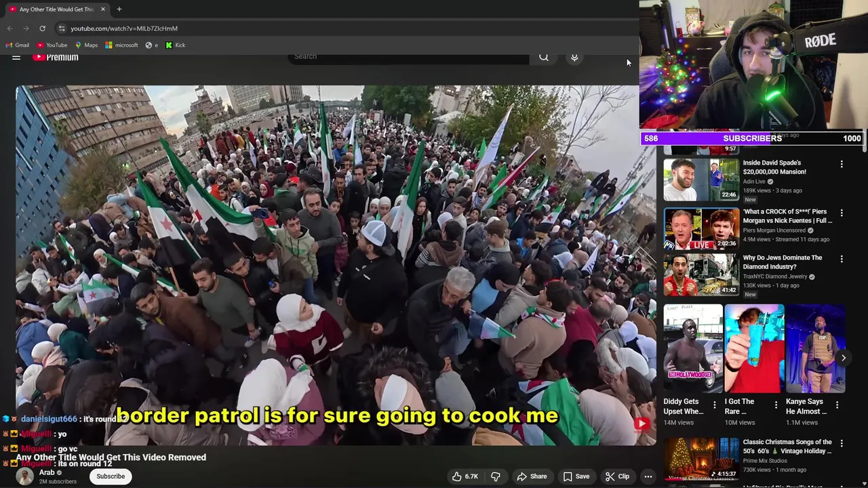Viewport: 868px width, 488px height.
Task: Click Prime Mix Studios channel name
Action: pyautogui.click(x=764, y=461)
